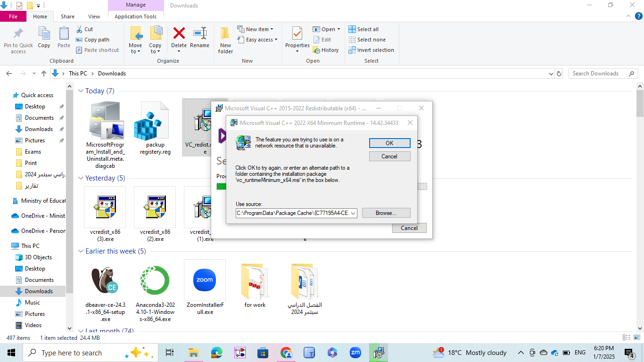The width and height of the screenshot is (644, 362).
Task: Select Paste shortcut command
Action: (x=97, y=50)
